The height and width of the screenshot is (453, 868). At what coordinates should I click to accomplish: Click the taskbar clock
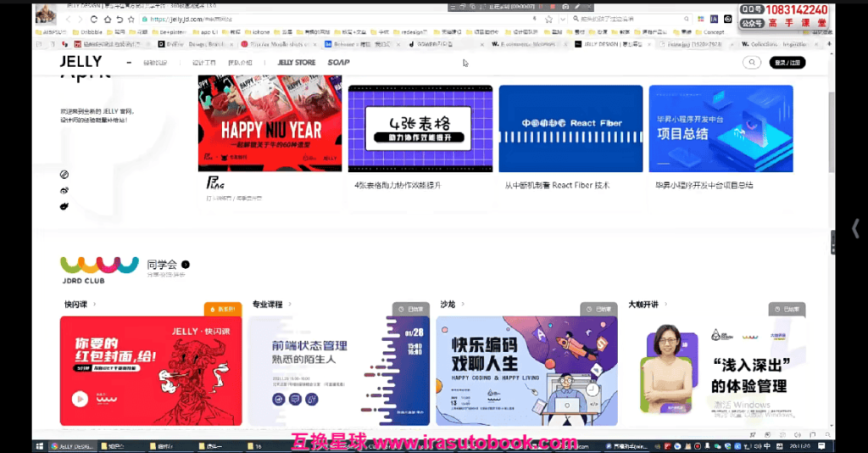[x=799, y=446]
